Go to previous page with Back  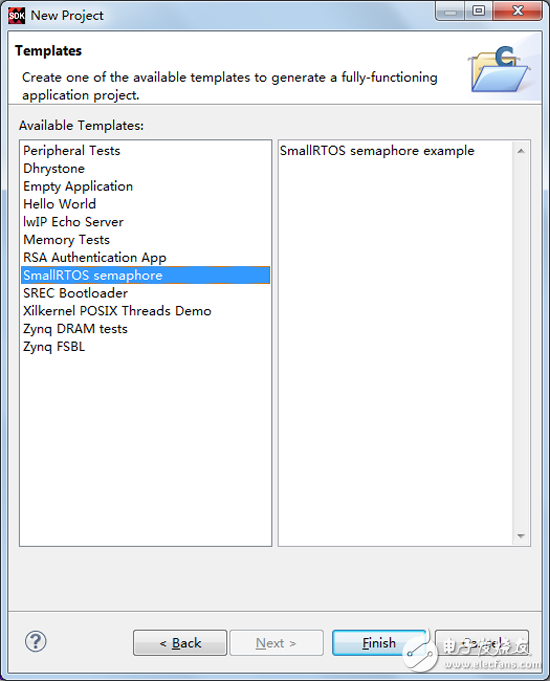click(180, 643)
